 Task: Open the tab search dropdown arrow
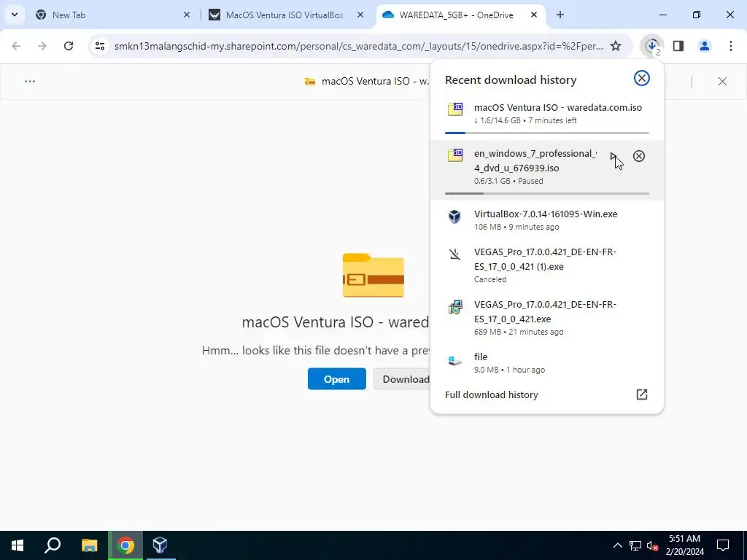[15, 15]
